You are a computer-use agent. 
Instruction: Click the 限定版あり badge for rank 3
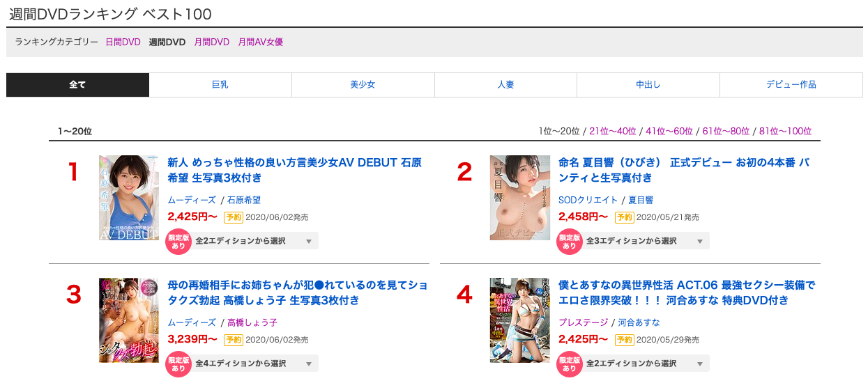(x=178, y=364)
